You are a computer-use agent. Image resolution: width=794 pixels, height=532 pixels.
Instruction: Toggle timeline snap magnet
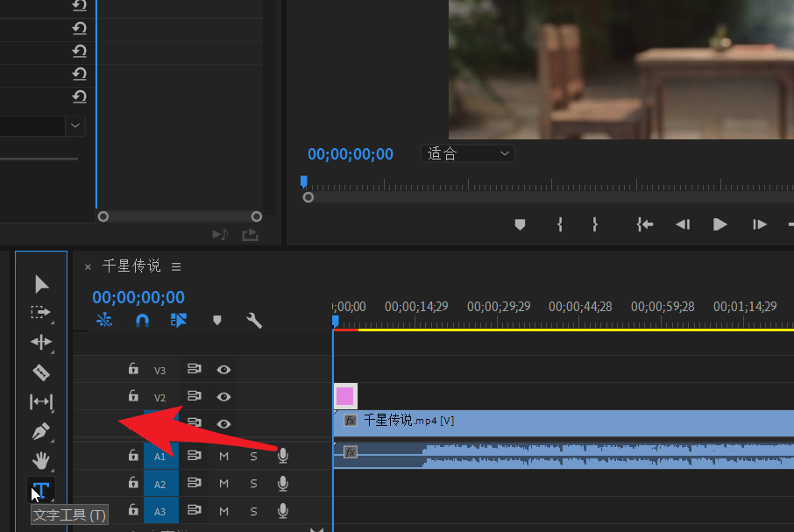(142, 321)
